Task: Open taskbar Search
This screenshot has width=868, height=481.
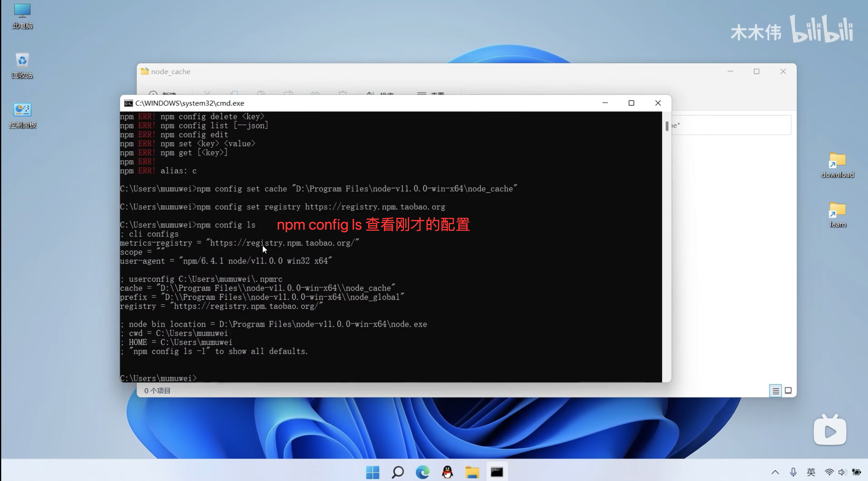Action: pyautogui.click(x=398, y=472)
